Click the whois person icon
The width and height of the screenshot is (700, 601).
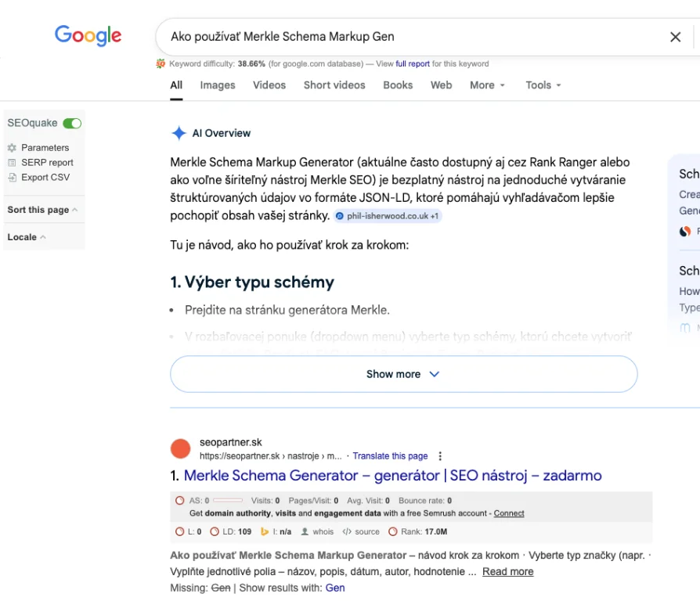305,532
